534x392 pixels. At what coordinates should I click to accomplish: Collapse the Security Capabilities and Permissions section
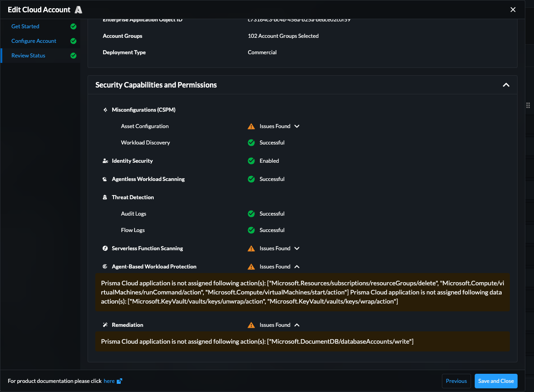(x=506, y=85)
